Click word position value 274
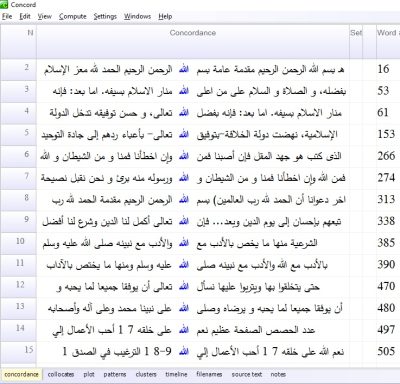The image size is (400, 384). tap(386, 177)
